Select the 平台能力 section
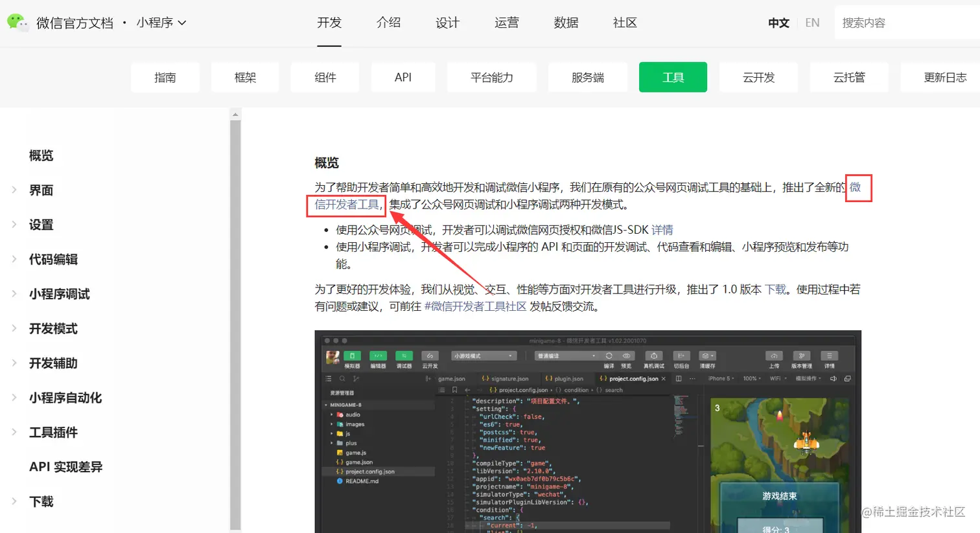 (x=492, y=77)
